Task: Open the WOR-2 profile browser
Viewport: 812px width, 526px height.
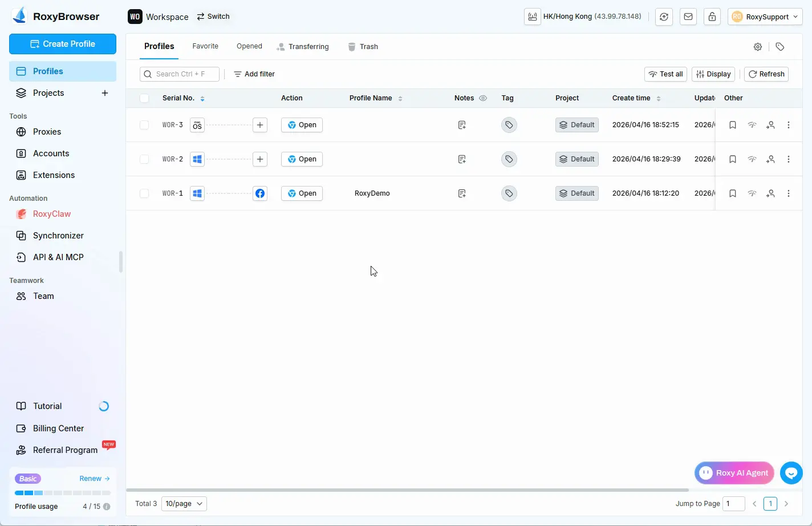Action: 302,159
